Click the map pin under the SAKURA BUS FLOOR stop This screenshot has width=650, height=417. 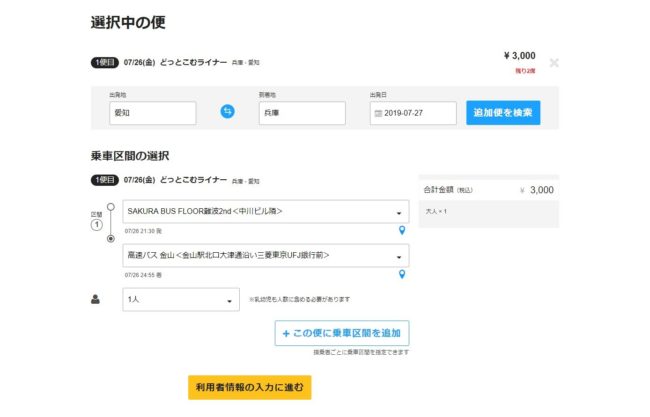402,231
